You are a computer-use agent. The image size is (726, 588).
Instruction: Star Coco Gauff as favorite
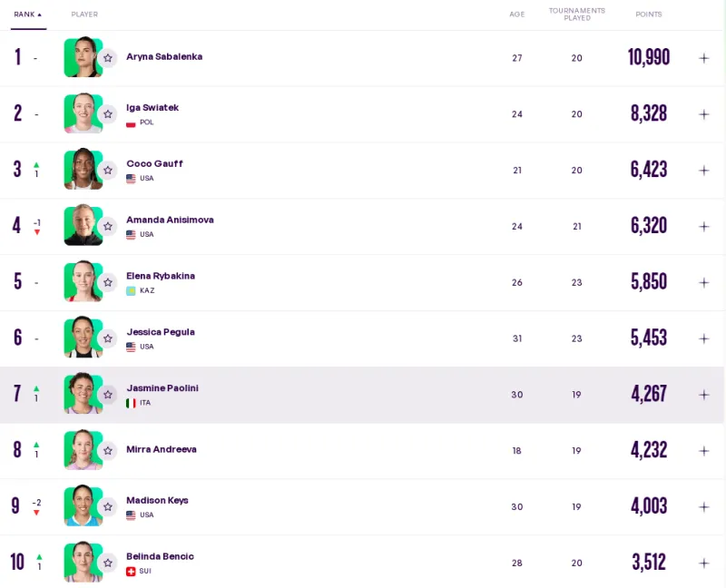[108, 171]
